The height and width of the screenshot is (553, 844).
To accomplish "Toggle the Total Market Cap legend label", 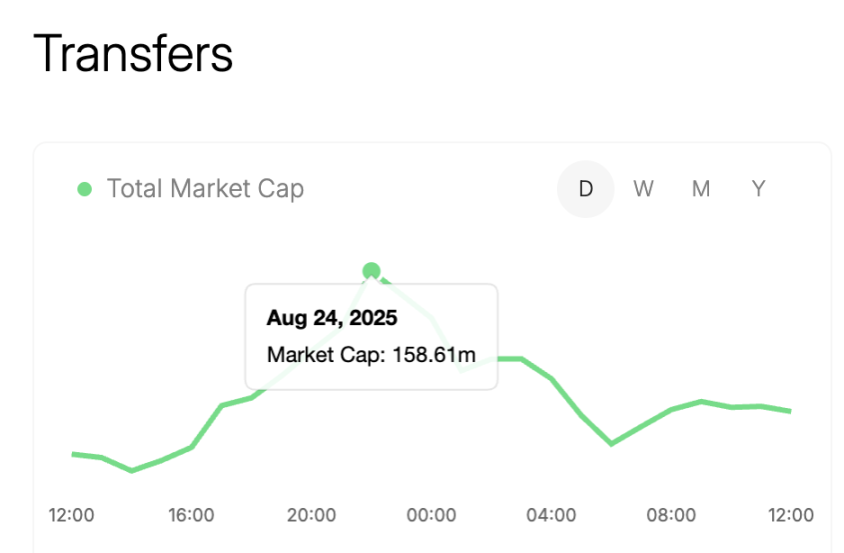I will click(x=205, y=189).
